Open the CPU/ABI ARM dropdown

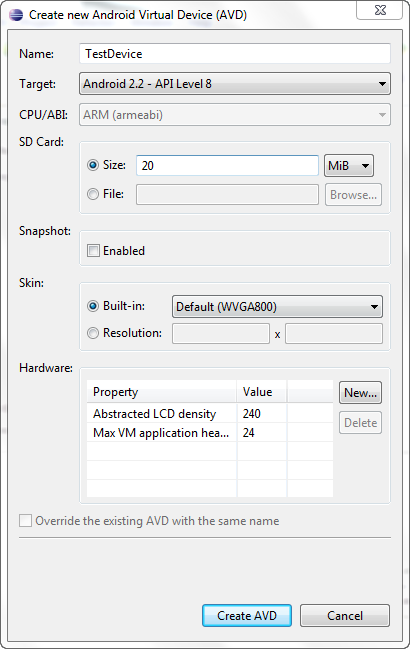235,115
